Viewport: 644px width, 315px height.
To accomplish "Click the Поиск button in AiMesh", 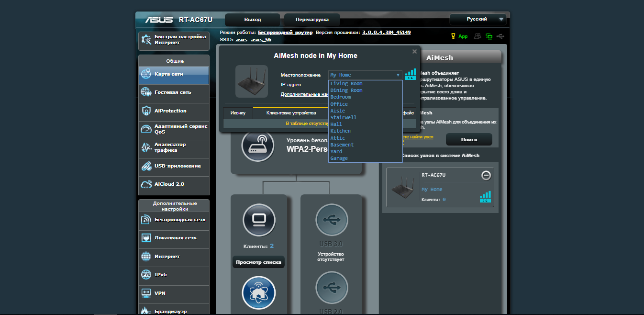I will pyautogui.click(x=469, y=139).
